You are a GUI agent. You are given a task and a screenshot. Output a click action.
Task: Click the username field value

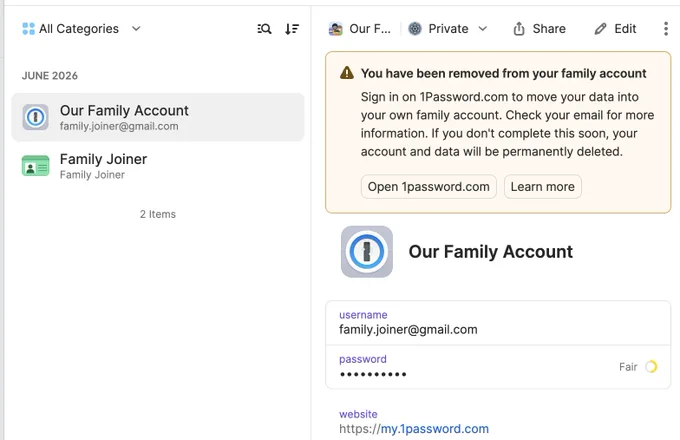[408, 329]
